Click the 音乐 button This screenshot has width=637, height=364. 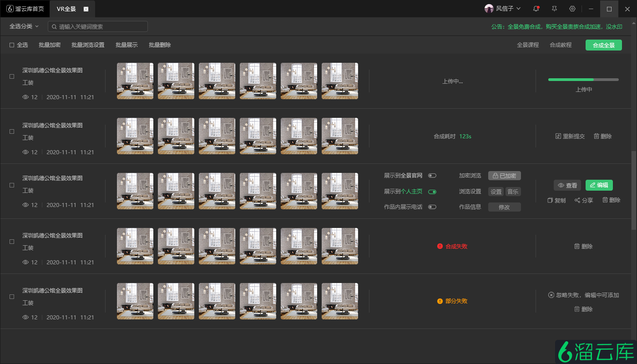tap(513, 192)
